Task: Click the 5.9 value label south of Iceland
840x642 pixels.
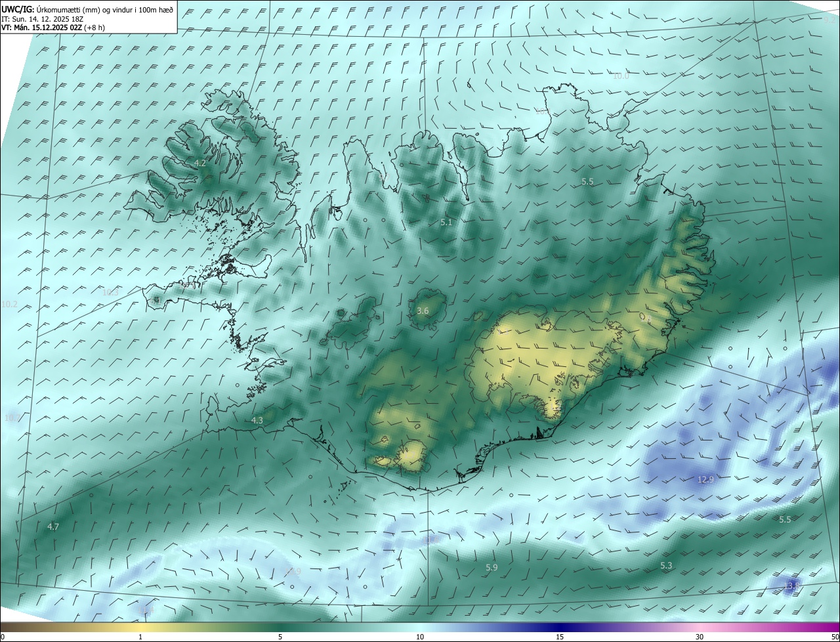Action: tap(492, 567)
